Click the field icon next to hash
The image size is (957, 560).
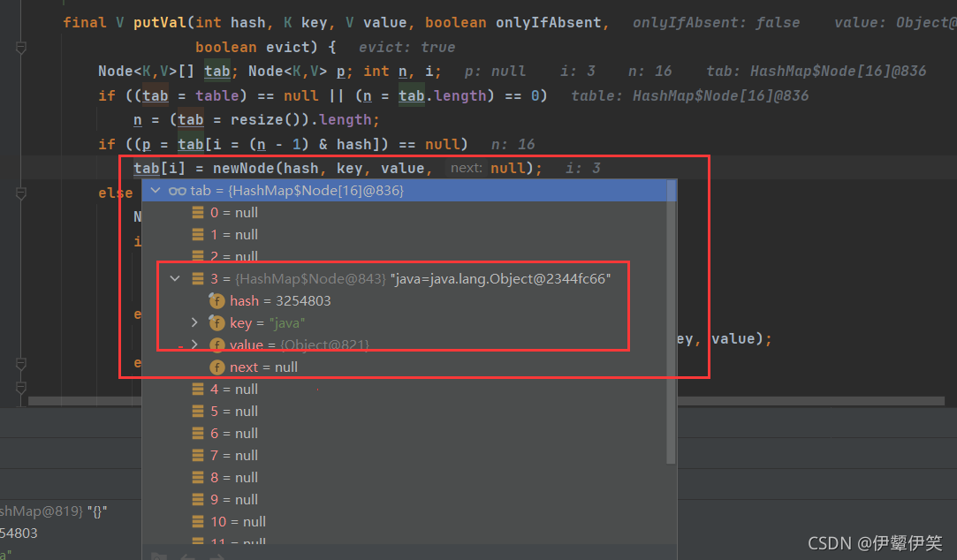216,300
